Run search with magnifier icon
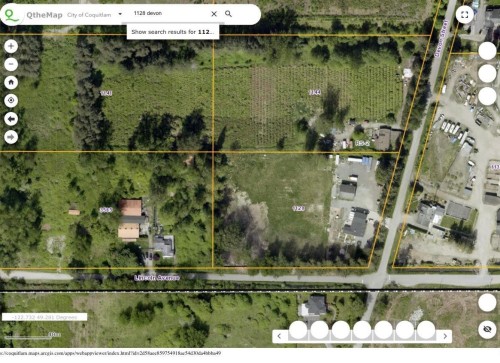Screen dimensions: 500x363 click(228, 14)
